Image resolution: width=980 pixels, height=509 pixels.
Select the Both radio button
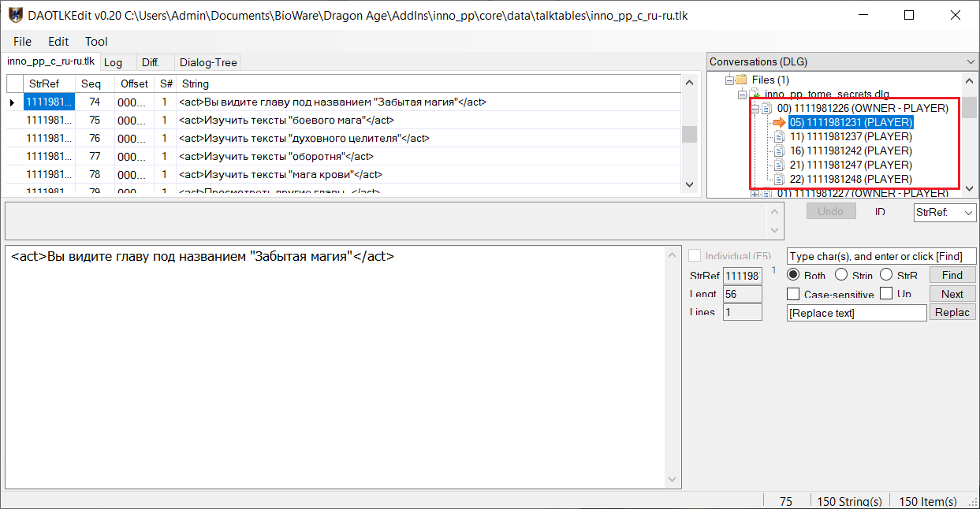794,275
